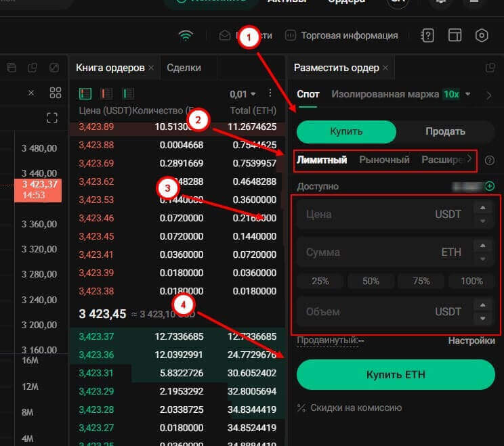
Task: Expand the 10x isolated margin dropdown
Action: click(x=467, y=94)
